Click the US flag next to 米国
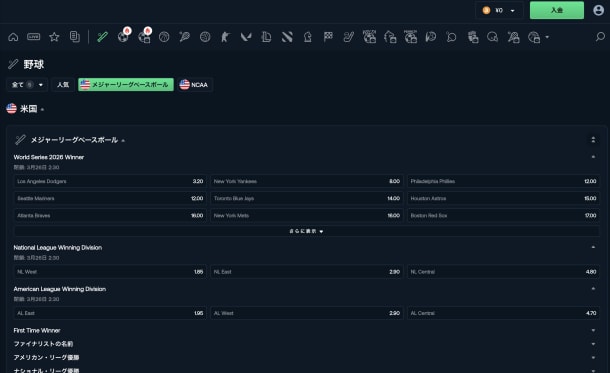Screen dimensions: 610x373 pos(12,109)
